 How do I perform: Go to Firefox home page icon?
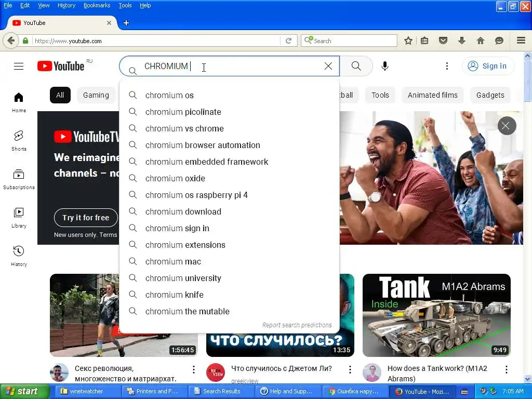481,41
